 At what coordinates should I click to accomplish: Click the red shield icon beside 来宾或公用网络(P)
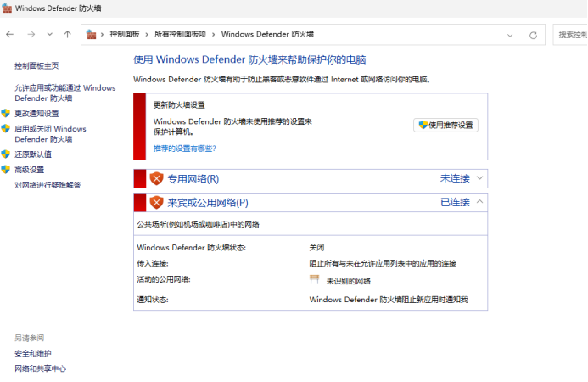pos(156,202)
